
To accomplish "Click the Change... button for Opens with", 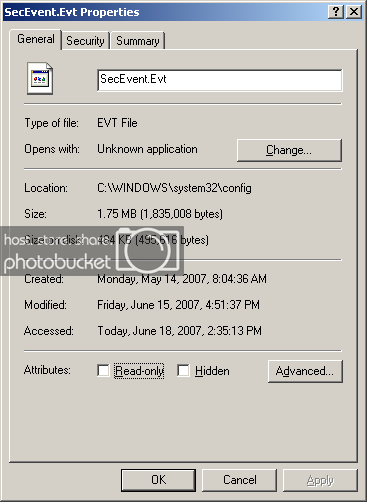I will pyautogui.click(x=289, y=150).
